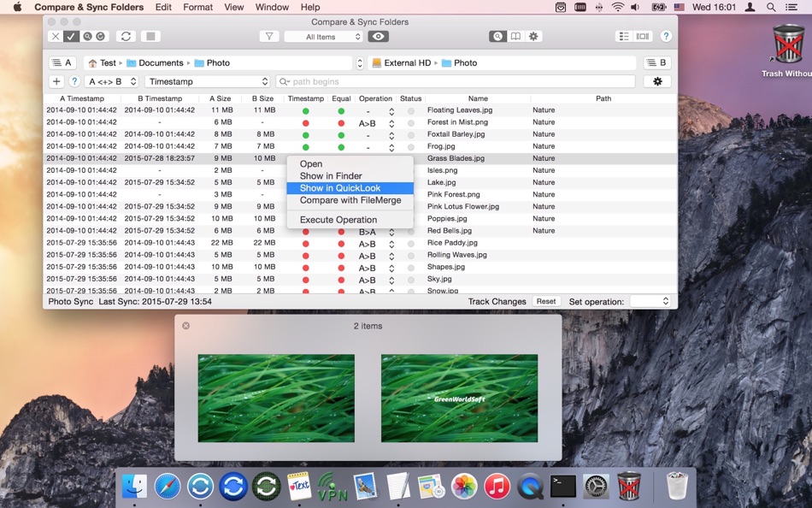Click the checkmark select icon in toolbar
Viewport: 812px width, 508px height.
pyautogui.click(x=71, y=36)
